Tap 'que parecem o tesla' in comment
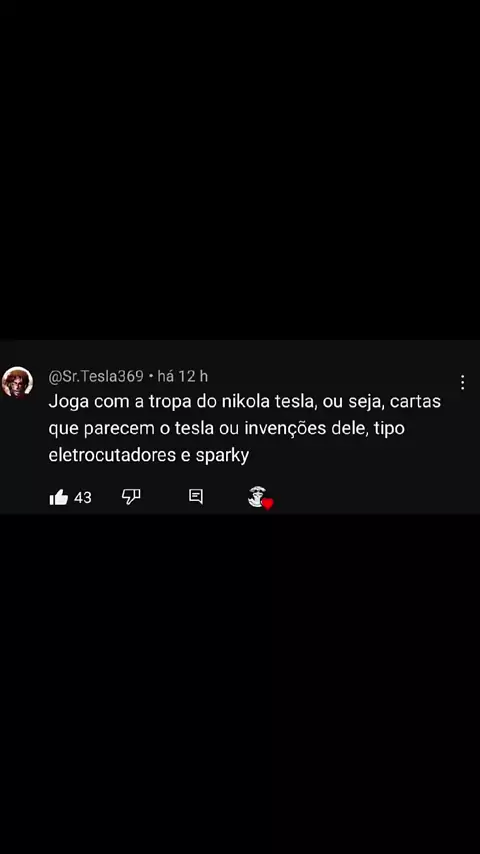480x854 pixels. tap(131, 429)
